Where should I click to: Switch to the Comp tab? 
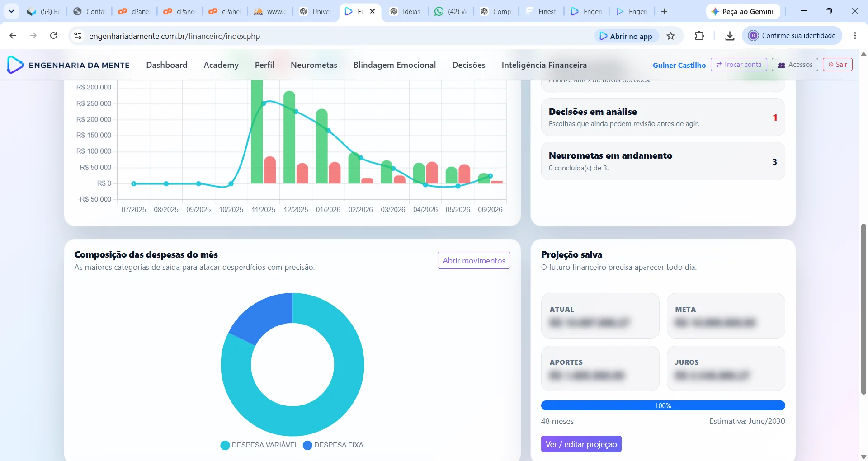(x=495, y=11)
